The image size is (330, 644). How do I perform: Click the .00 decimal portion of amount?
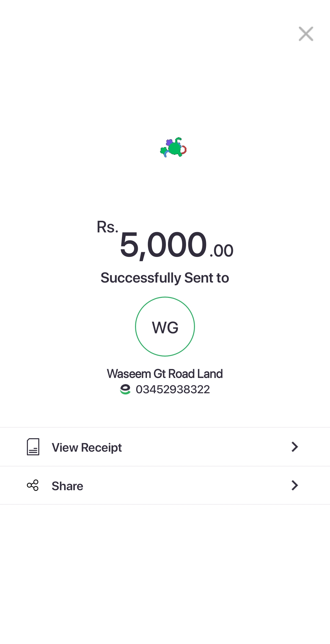[x=222, y=251]
